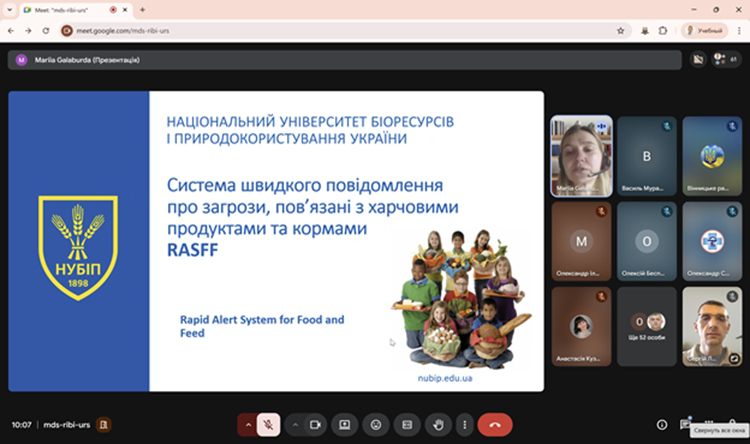Select Олександр Іл... participant tile
Image resolution: width=750 pixels, height=444 pixels.
click(581, 241)
